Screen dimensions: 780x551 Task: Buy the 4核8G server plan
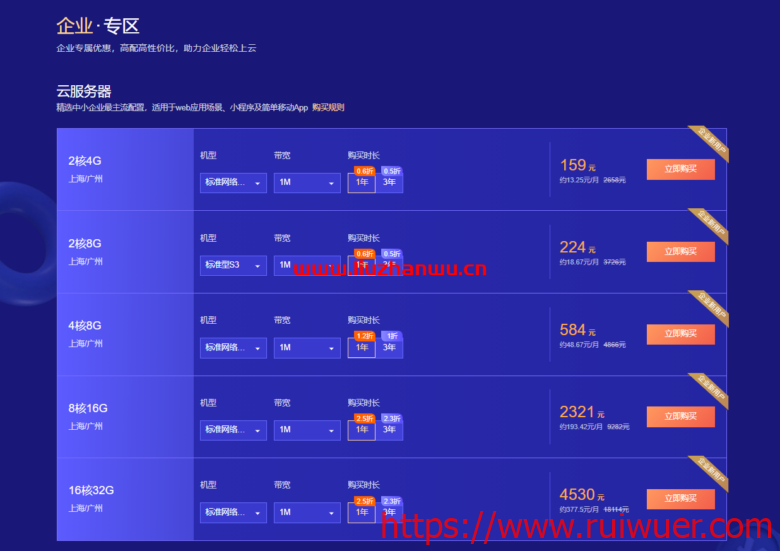pyautogui.click(x=680, y=334)
